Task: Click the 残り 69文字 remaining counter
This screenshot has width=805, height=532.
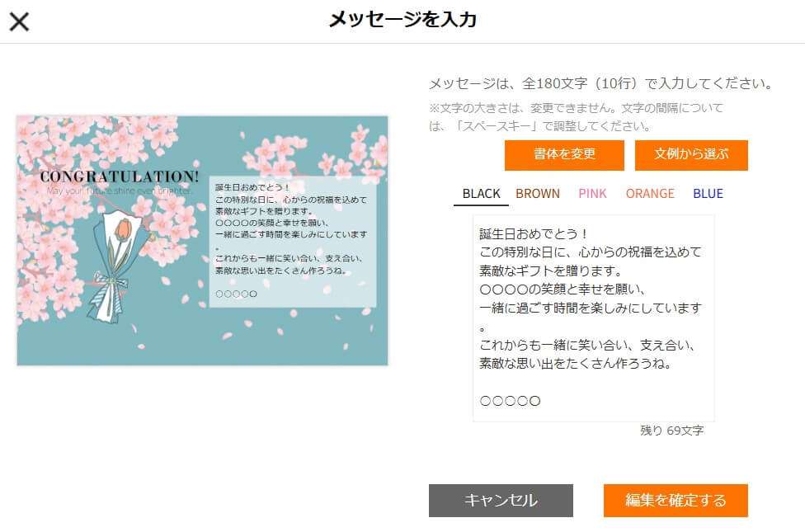Action: pos(671,431)
